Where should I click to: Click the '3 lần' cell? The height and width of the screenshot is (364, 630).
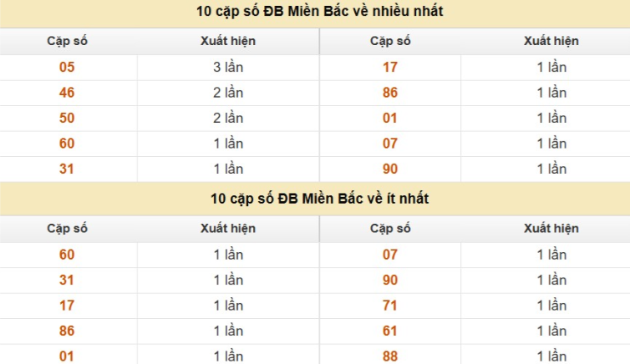(228, 68)
